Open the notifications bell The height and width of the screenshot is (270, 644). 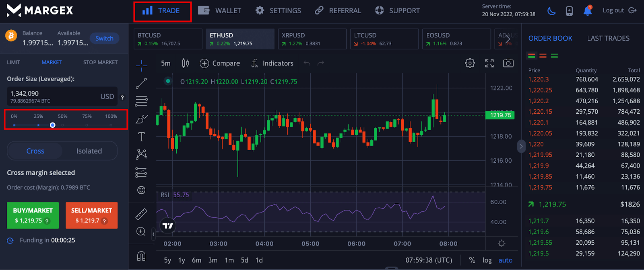click(587, 11)
